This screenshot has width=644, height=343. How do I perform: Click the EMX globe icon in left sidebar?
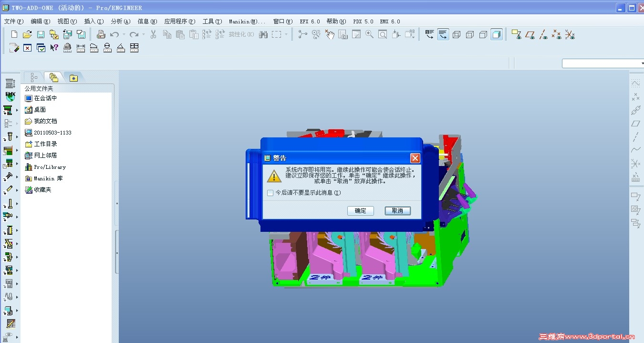point(10,96)
